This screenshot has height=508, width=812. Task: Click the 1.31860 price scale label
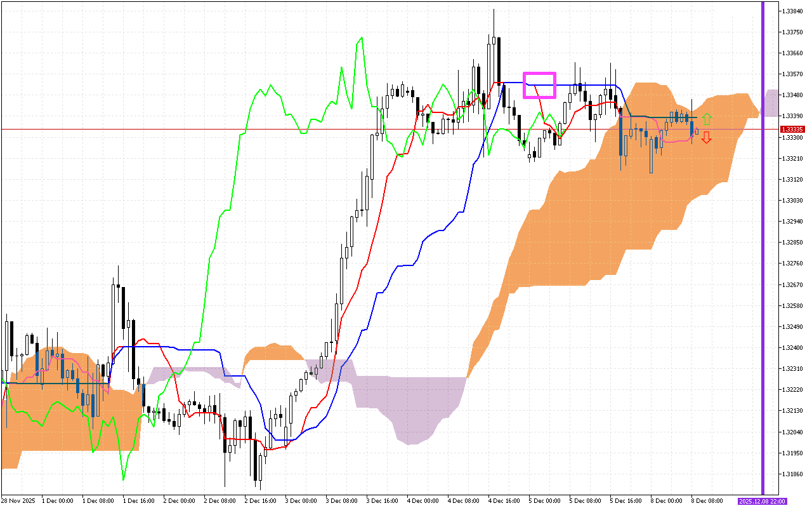pos(791,472)
